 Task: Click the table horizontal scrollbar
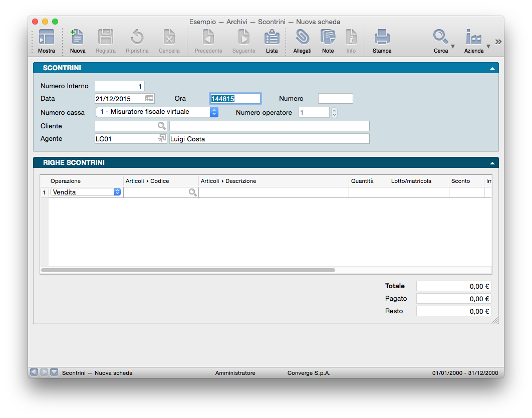click(x=188, y=270)
